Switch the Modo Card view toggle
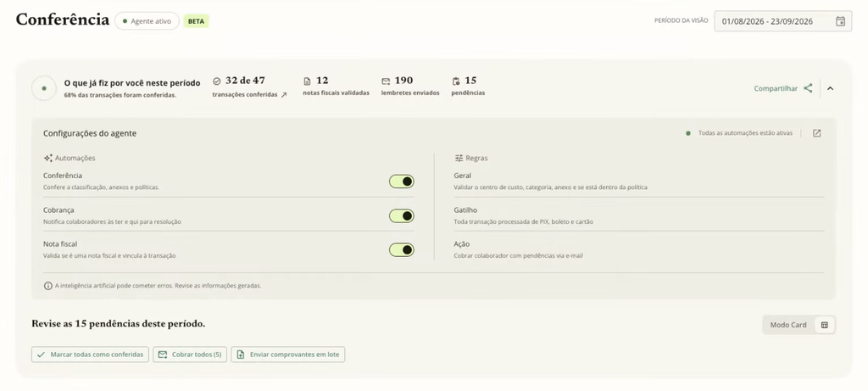 tap(798, 325)
